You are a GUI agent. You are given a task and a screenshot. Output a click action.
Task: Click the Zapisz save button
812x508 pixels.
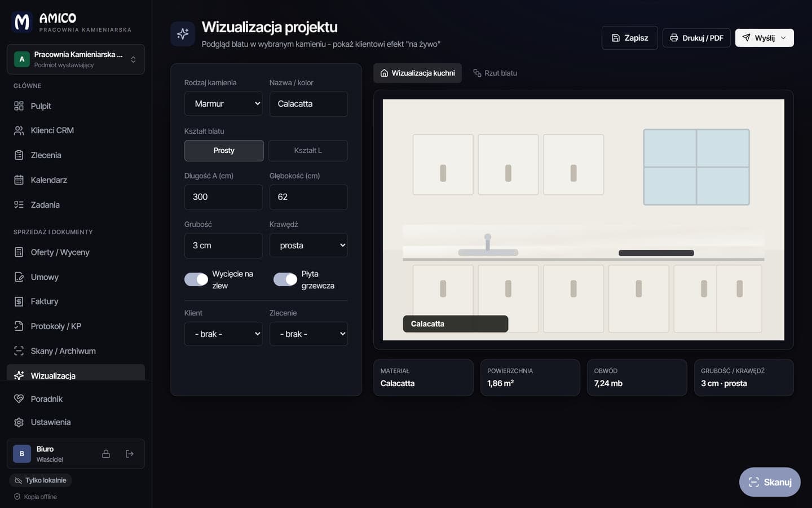pos(630,38)
